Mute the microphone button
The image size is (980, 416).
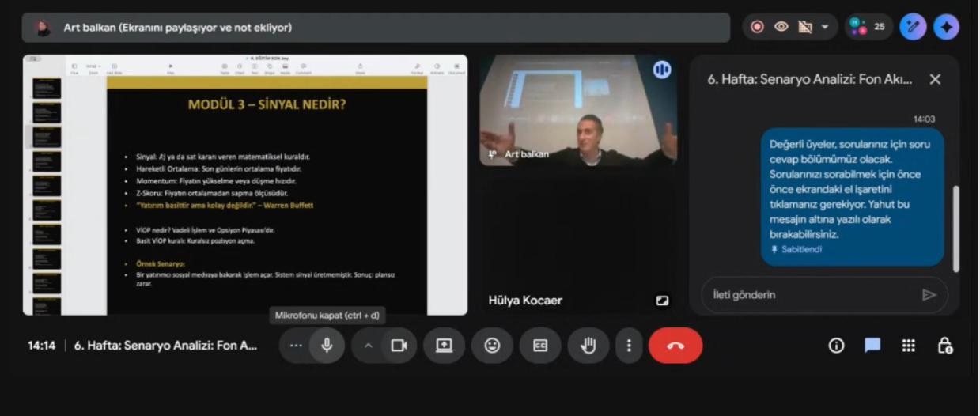pyautogui.click(x=326, y=346)
